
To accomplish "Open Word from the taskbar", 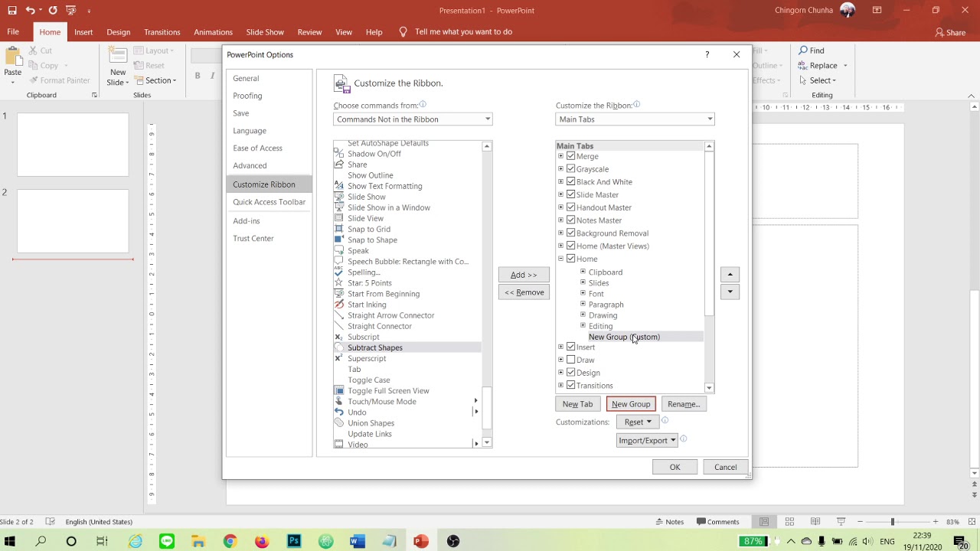I will [358, 541].
